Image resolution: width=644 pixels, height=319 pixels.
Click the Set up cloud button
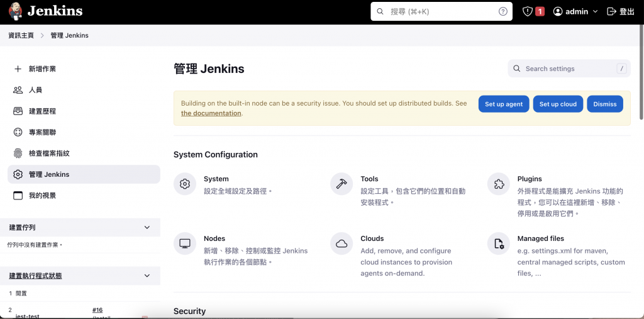pyautogui.click(x=558, y=104)
